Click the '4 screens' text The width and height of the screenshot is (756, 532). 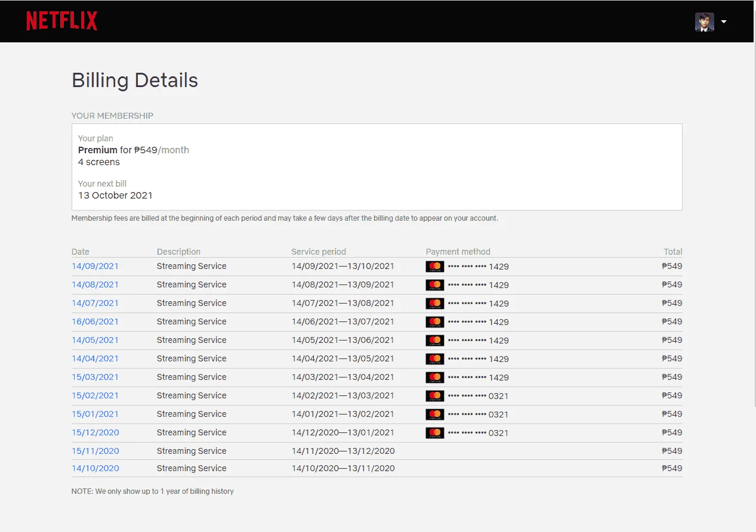tap(99, 162)
